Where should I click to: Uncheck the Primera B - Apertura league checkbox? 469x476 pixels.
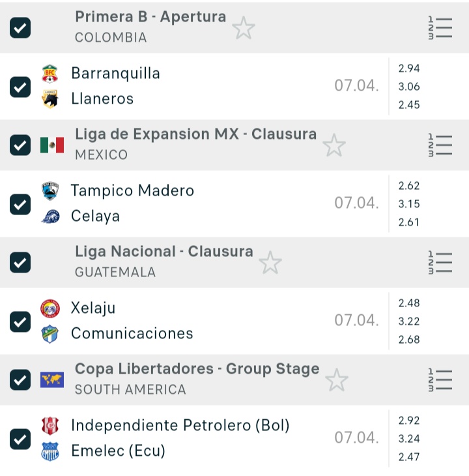tap(21, 28)
